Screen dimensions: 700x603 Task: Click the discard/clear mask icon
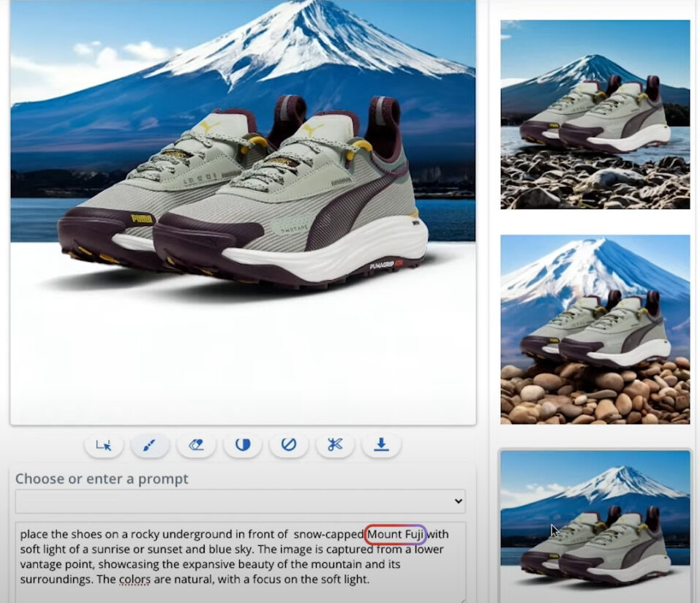pos(288,444)
